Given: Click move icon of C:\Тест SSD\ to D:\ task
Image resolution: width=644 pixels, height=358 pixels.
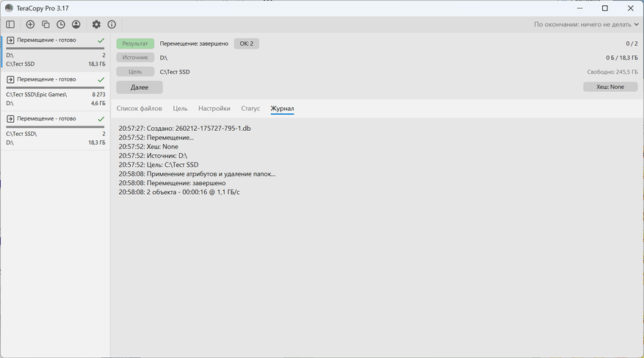Looking at the screenshot, I should click(x=10, y=119).
